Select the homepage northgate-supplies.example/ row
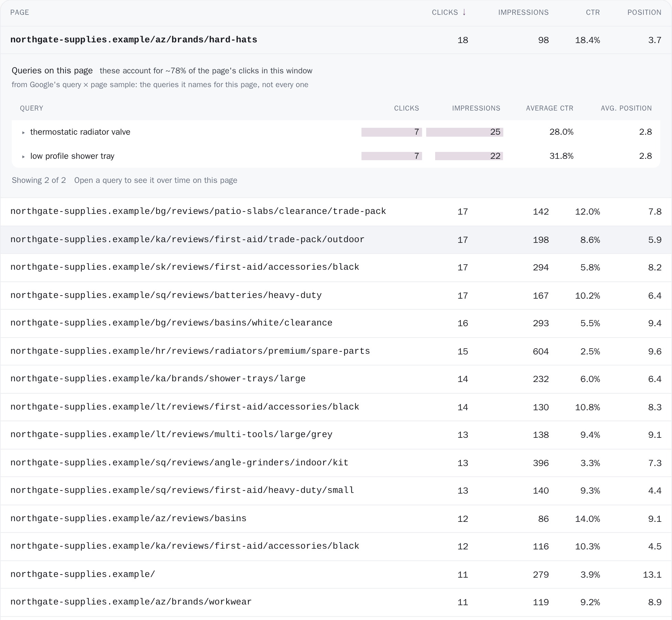Image resolution: width=672 pixels, height=620 pixels. point(336,575)
